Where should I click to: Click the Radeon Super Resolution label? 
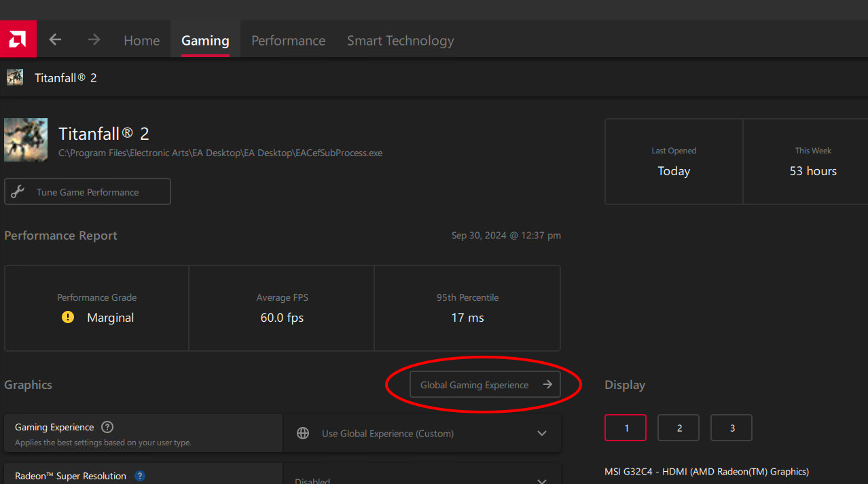point(71,476)
